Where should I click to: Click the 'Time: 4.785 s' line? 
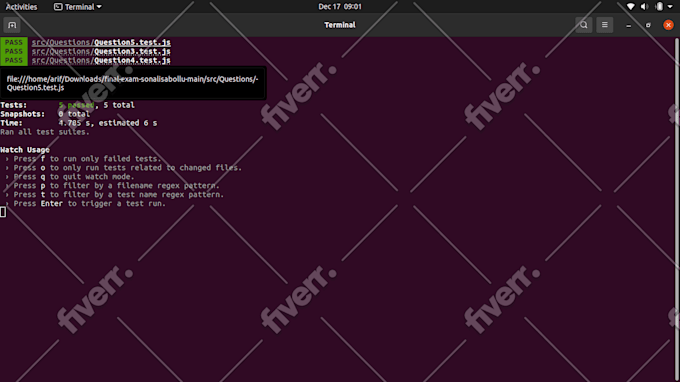pos(79,123)
